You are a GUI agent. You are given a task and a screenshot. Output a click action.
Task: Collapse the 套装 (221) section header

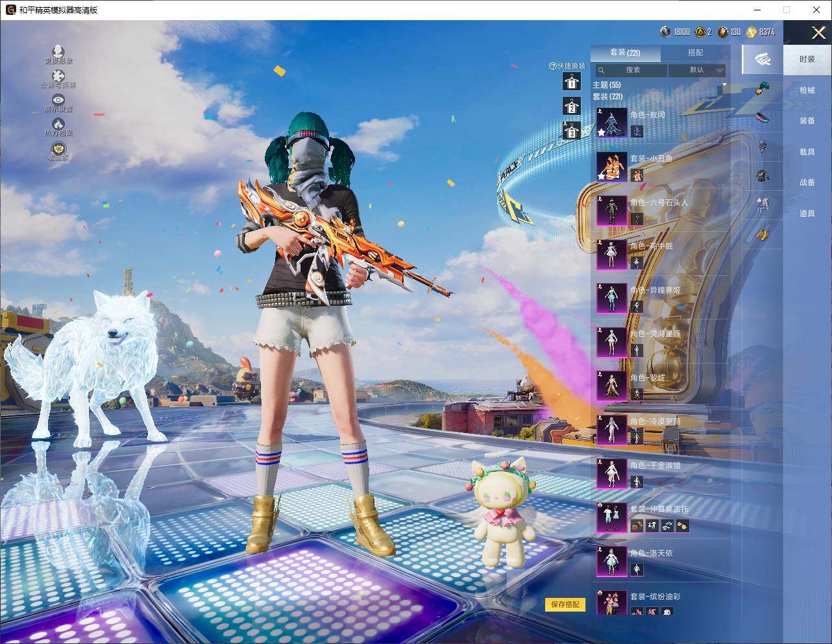click(x=607, y=97)
